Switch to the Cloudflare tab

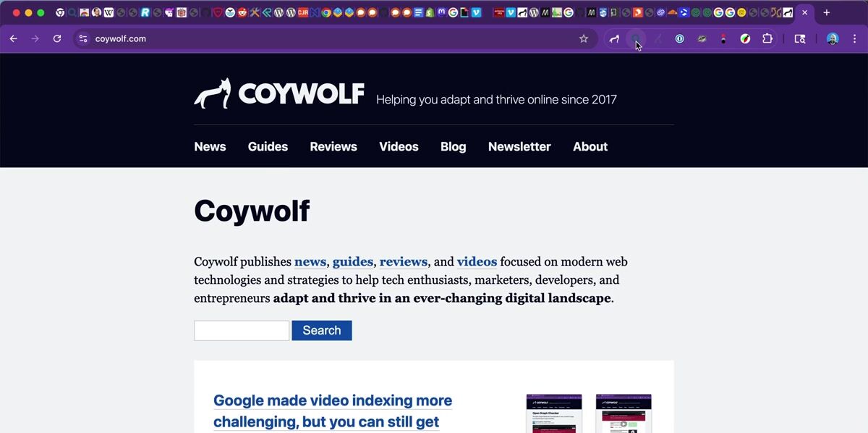click(671, 12)
